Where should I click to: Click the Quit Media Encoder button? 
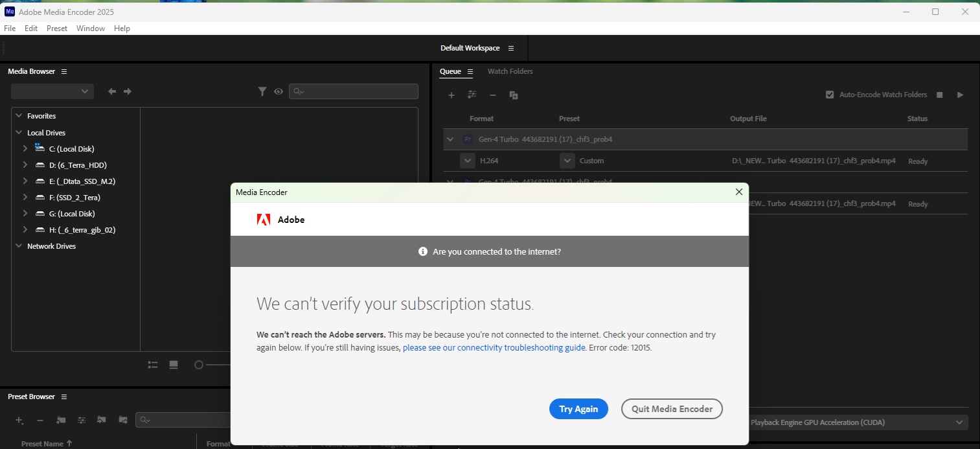click(x=672, y=409)
